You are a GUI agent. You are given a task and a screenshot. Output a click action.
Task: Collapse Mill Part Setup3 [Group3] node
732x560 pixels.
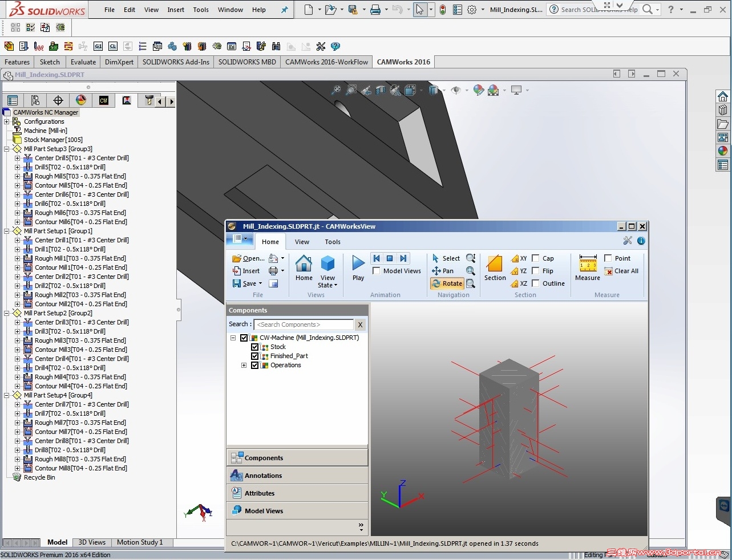[7, 149]
